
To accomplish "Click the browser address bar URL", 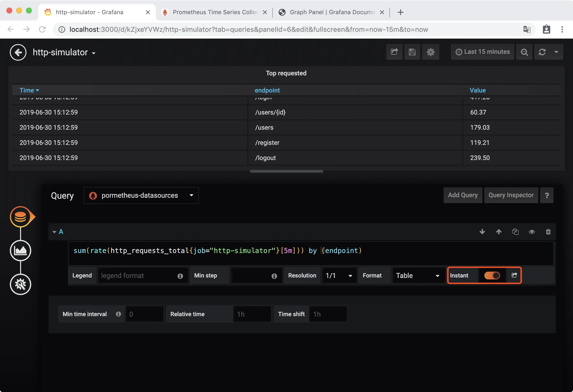I will pyautogui.click(x=249, y=29).
